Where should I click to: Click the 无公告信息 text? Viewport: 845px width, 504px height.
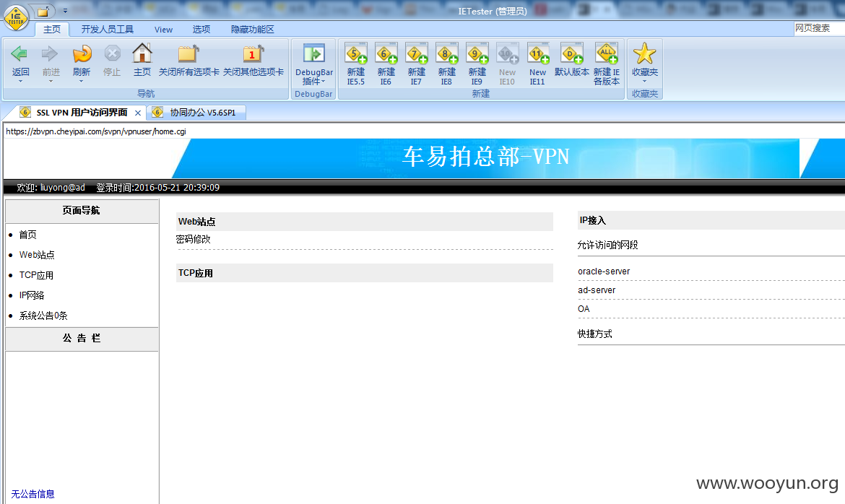pos(32,494)
